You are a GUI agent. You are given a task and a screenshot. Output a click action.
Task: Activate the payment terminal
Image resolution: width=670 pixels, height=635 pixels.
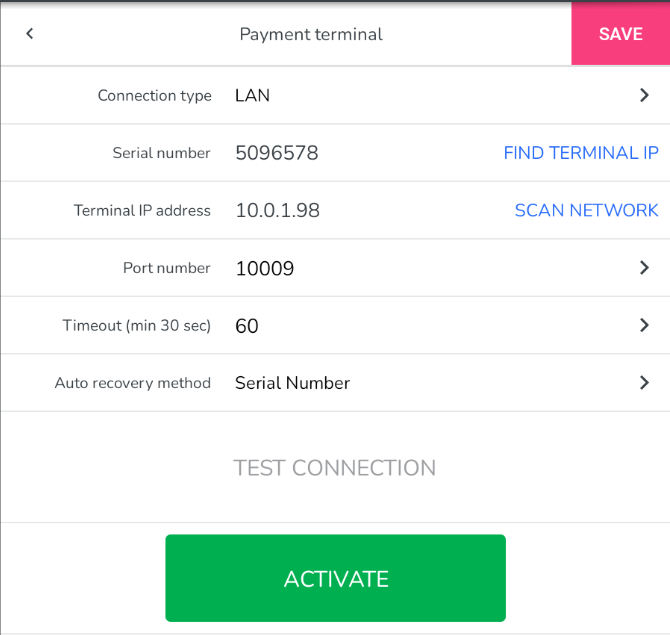click(x=335, y=578)
